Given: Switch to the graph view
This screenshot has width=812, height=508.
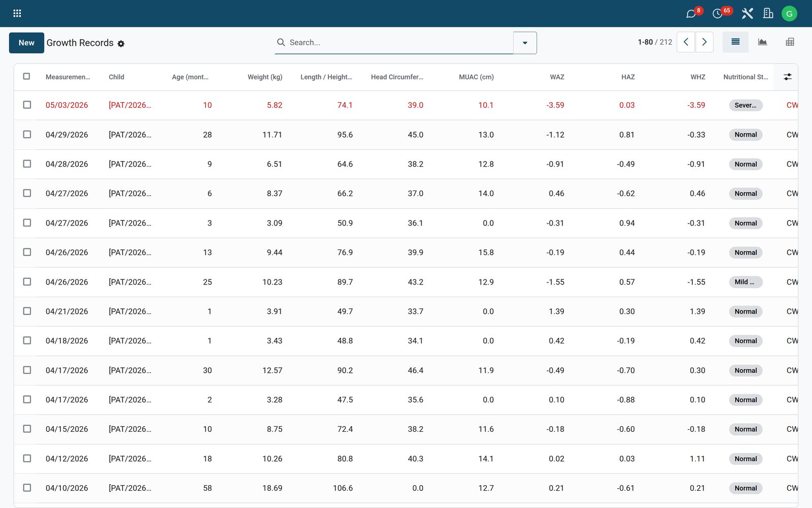Looking at the screenshot, I should 762,42.
